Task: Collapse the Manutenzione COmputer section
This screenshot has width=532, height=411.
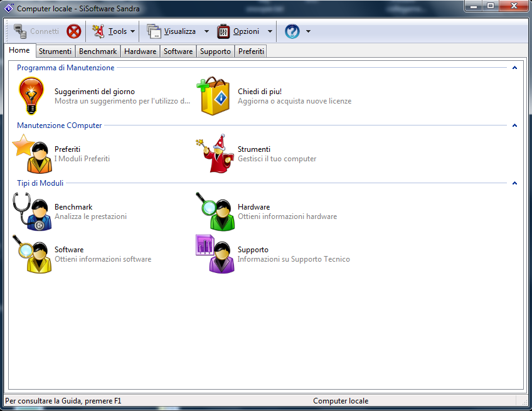Action: pyautogui.click(x=514, y=125)
